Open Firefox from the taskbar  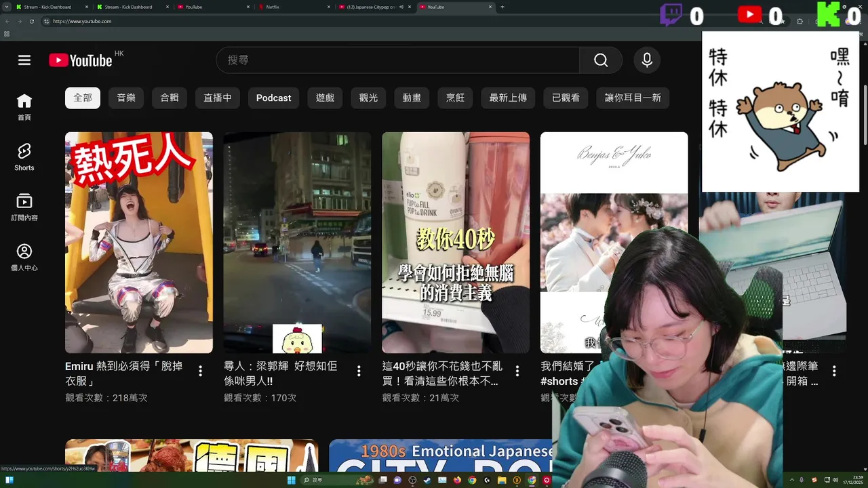(457, 480)
